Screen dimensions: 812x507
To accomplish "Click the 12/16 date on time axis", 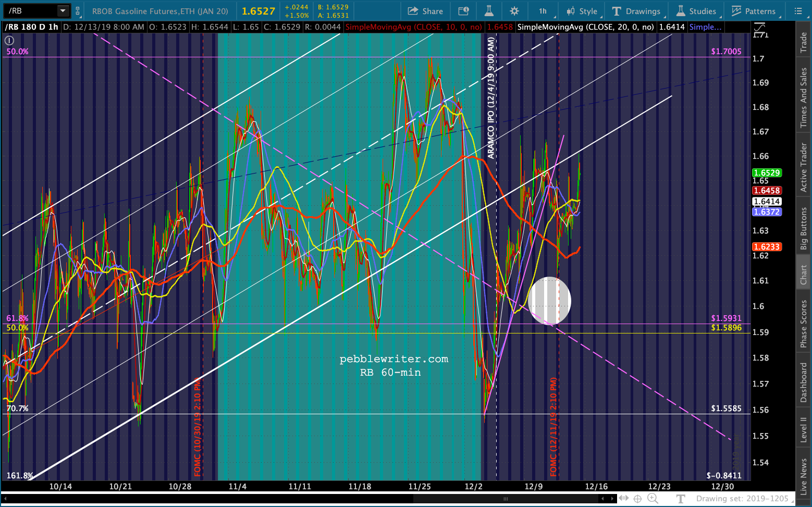I will 596,487.
